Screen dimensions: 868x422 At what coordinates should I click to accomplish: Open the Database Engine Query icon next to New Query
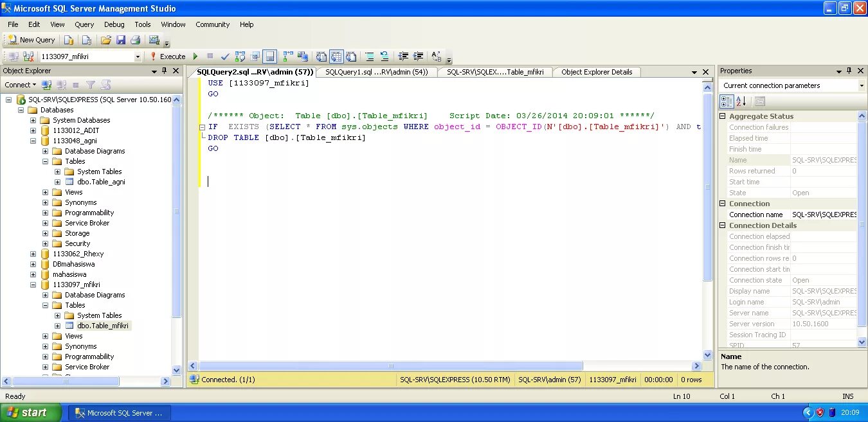click(x=68, y=40)
